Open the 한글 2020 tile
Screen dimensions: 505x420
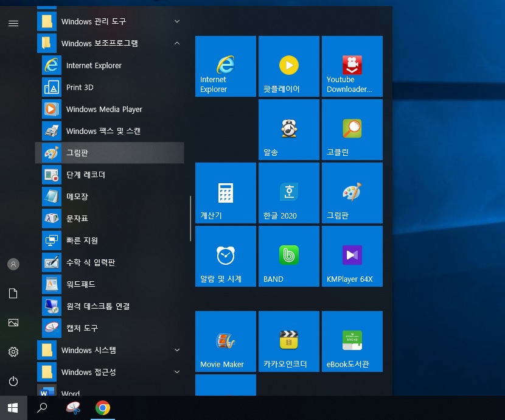click(x=288, y=192)
